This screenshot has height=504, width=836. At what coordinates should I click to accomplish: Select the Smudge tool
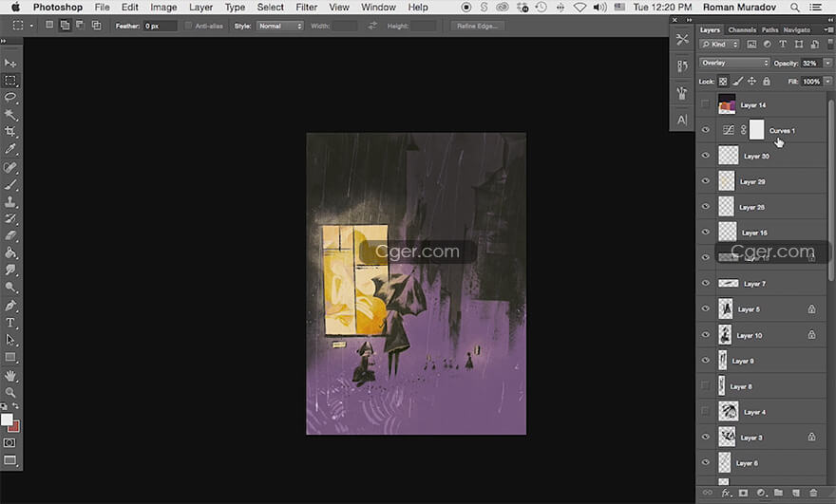click(10, 271)
